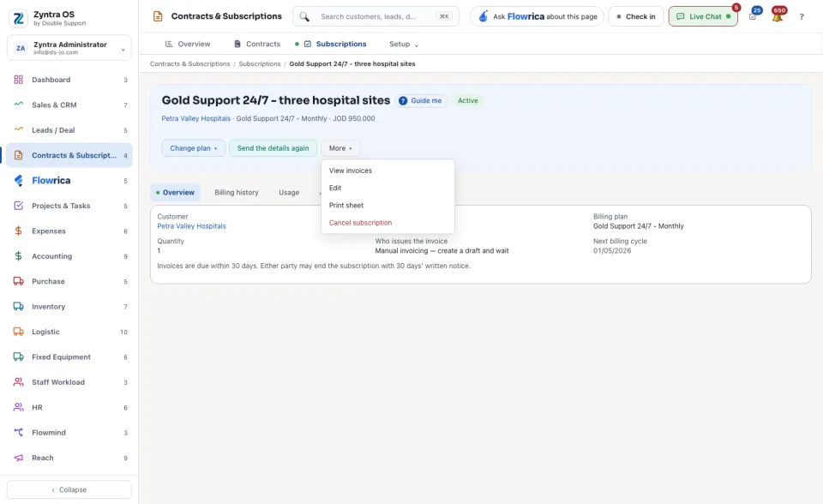Image resolution: width=823 pixels, height=504 pixels.
Task: Expand the Zyntra Administrator account dropdown
Action: tap(69, 48)
